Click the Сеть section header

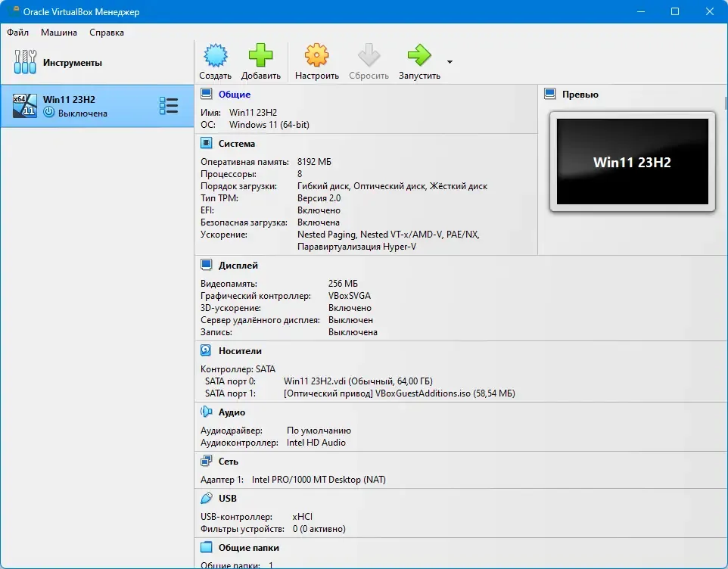229,462
